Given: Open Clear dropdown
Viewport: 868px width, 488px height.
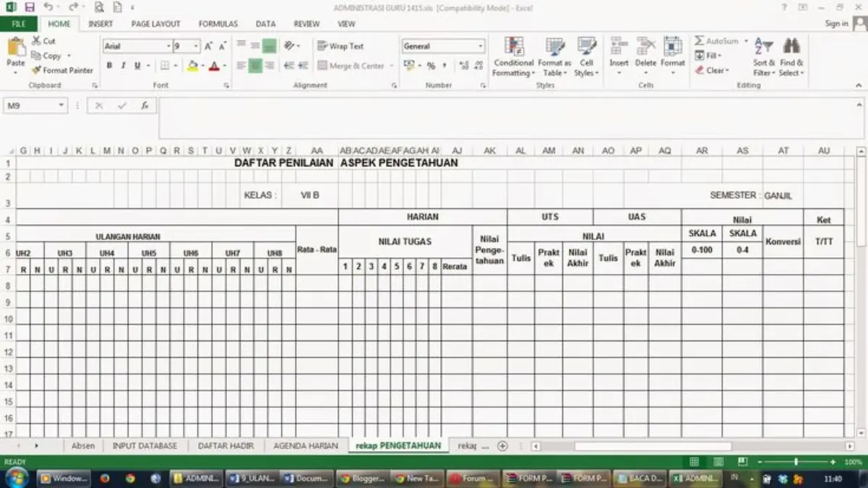Looking at the screenshot, I should coord(712,70).
